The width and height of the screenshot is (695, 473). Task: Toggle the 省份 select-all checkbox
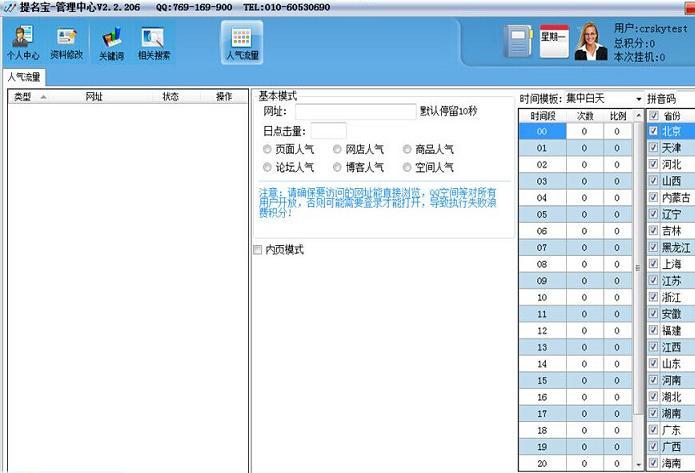(653, 116)
